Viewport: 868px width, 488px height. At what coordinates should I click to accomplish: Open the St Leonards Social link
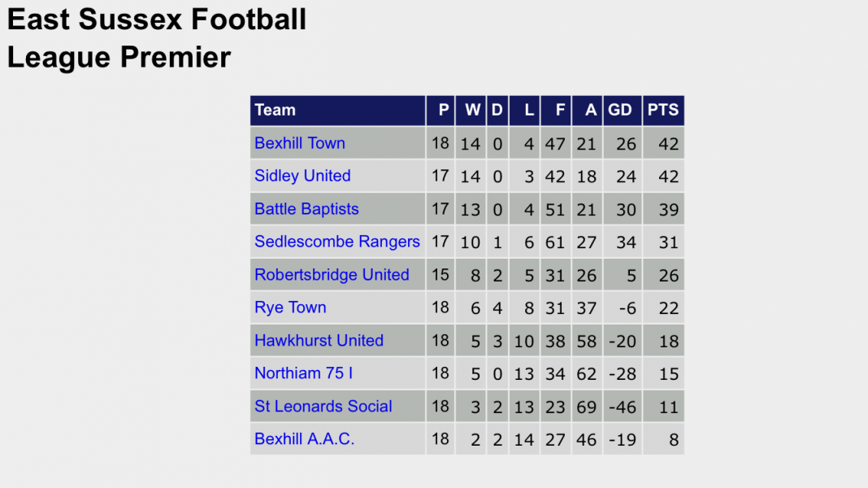323,407
